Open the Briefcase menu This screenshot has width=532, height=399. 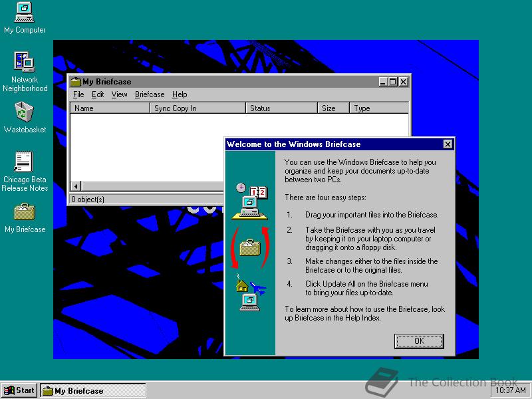click(x=150, y=94)
